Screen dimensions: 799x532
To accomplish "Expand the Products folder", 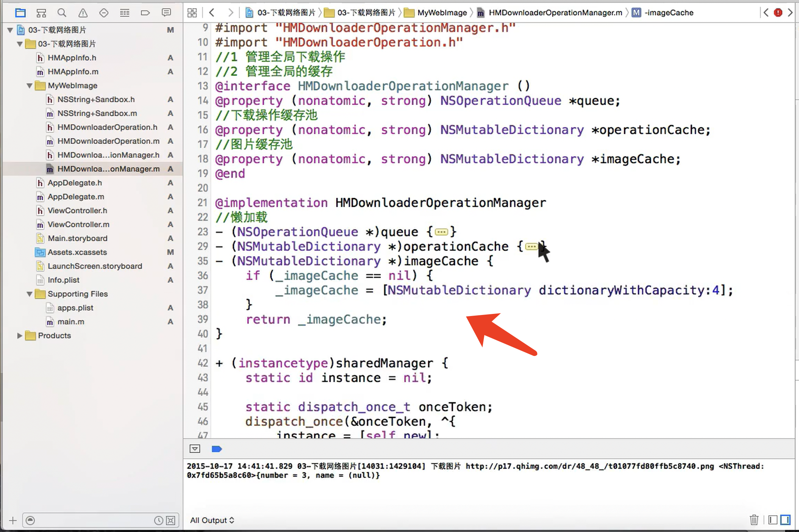I will (x=20, y=335).
